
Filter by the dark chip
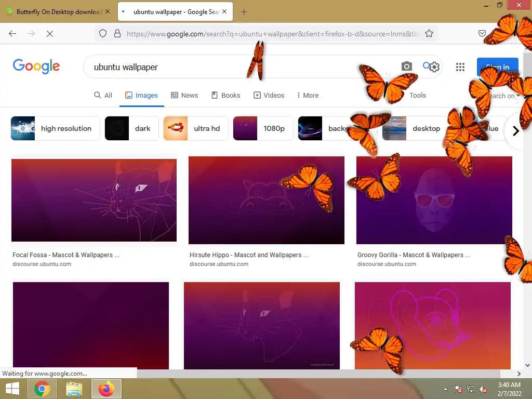(131, 128)
